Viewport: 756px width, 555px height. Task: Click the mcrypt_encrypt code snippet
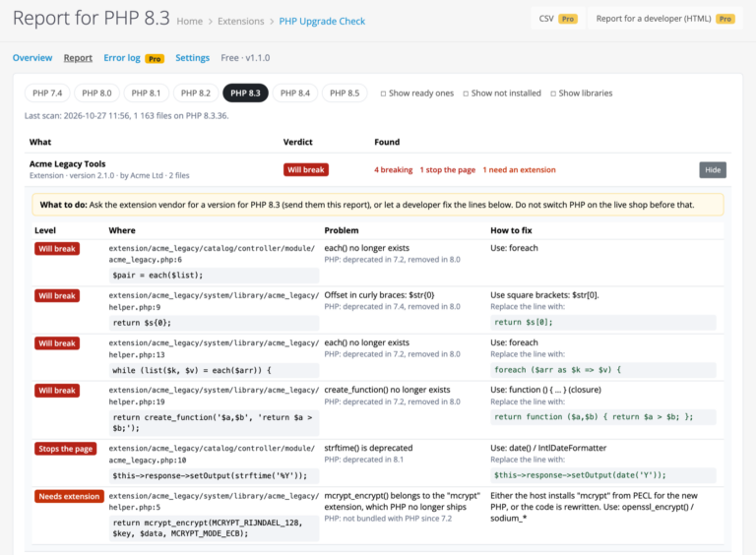click(x=214, y=528)
